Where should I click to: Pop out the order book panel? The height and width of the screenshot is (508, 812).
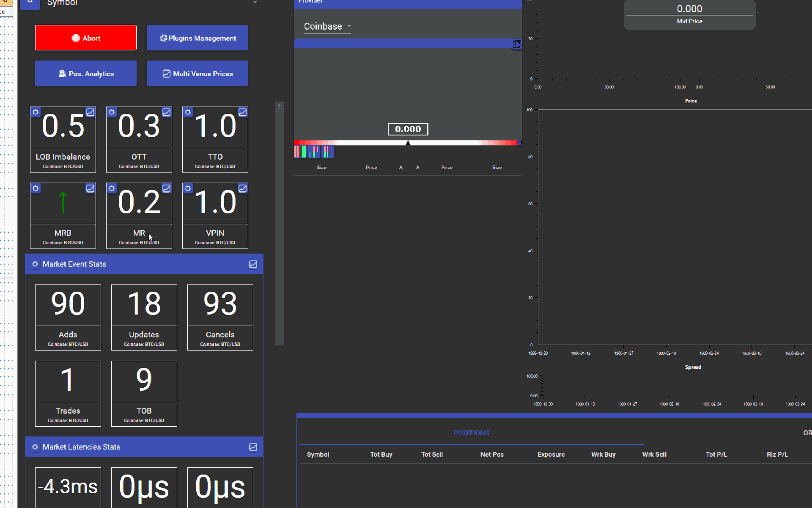coord(517,44)
